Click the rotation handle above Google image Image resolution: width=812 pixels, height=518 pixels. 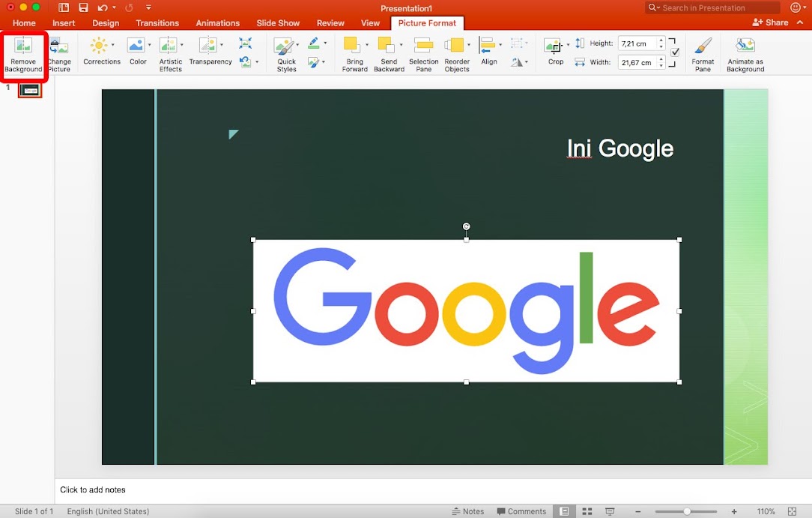[466, 226]
